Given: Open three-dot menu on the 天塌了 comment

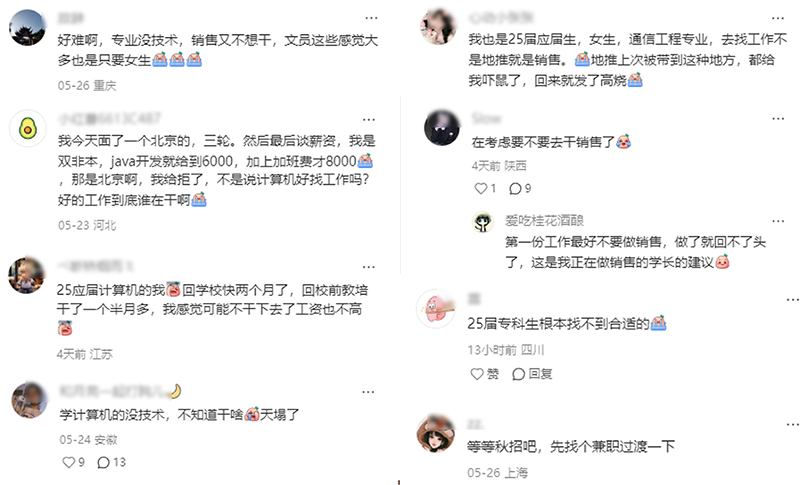Looking at the screenshot, I should pos(368,392).
